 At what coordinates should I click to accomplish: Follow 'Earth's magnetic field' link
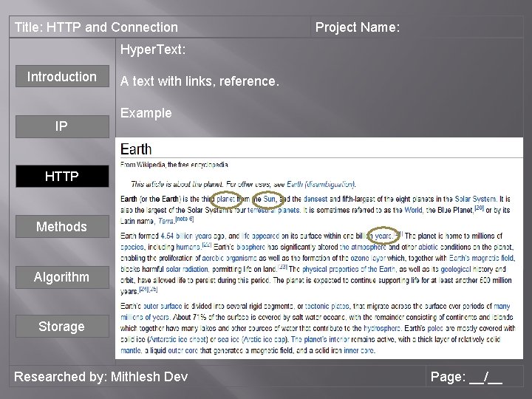(x=482, y=258)
